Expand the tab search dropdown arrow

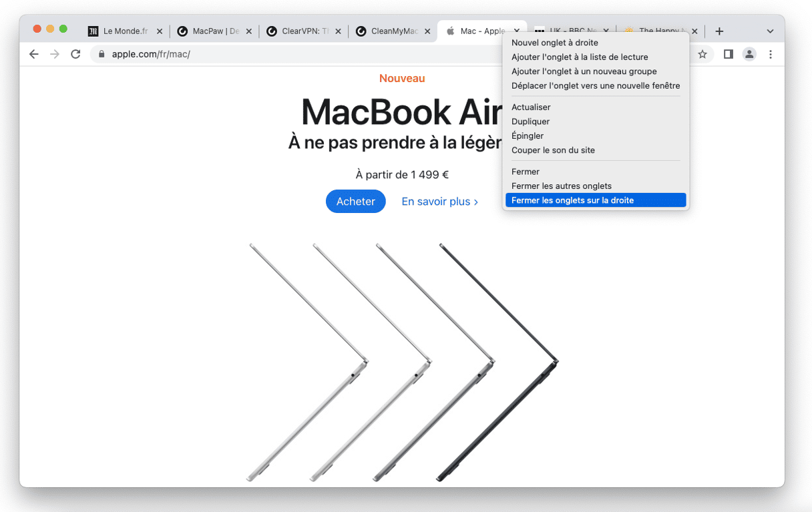click(770, 31)
